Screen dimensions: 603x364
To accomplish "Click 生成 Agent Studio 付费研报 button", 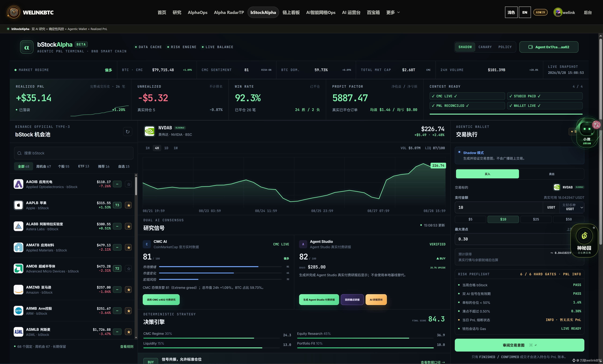I will (319, 300).
